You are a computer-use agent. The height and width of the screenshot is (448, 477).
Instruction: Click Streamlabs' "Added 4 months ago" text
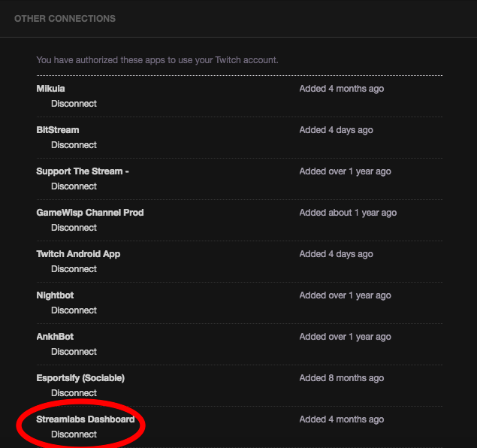pyautogui.click(x=341, y=419)
